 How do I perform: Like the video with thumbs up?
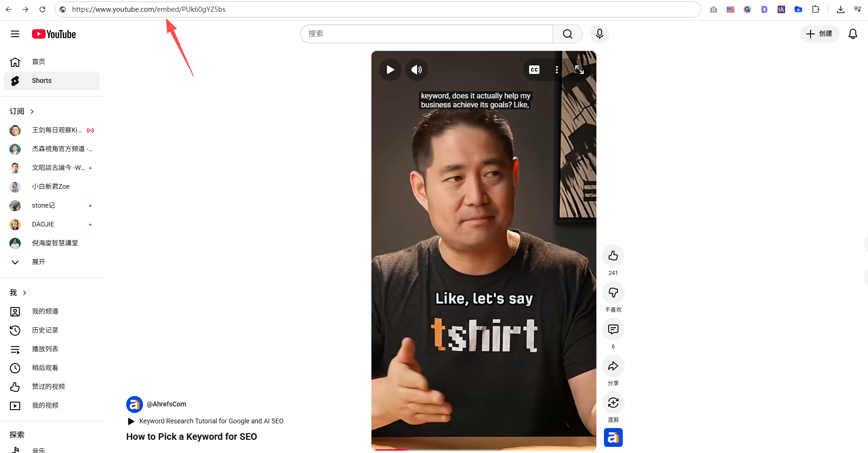[x=613, y=256]
